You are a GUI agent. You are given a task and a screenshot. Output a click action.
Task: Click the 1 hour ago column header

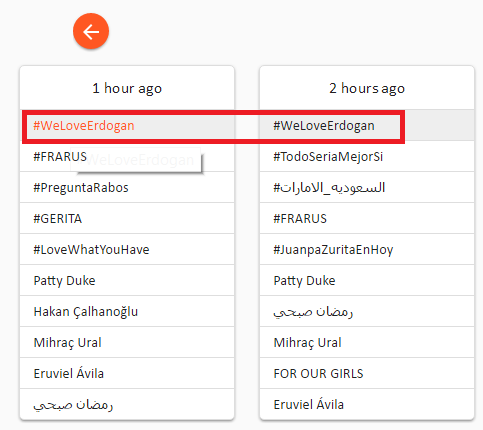point(127,88)
